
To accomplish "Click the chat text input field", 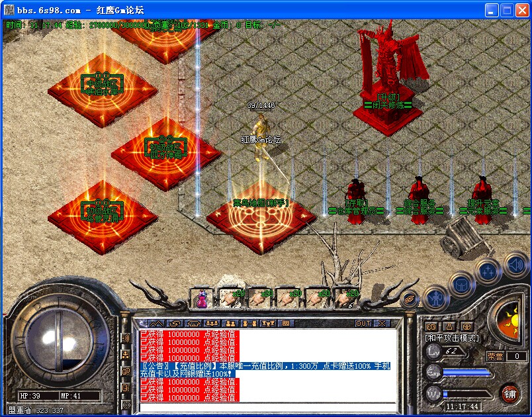I will click(268, 407).
